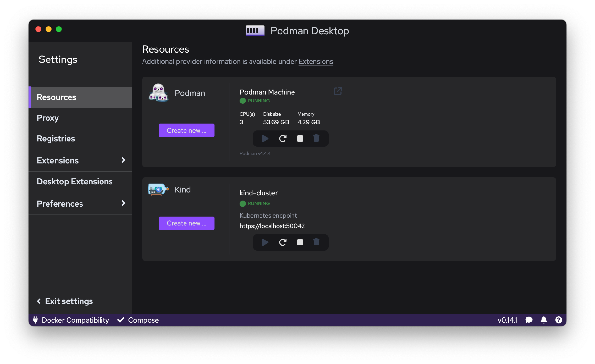Open Desktop Extensions settings
Screen dimensions: 595x364
click(80, 182)
